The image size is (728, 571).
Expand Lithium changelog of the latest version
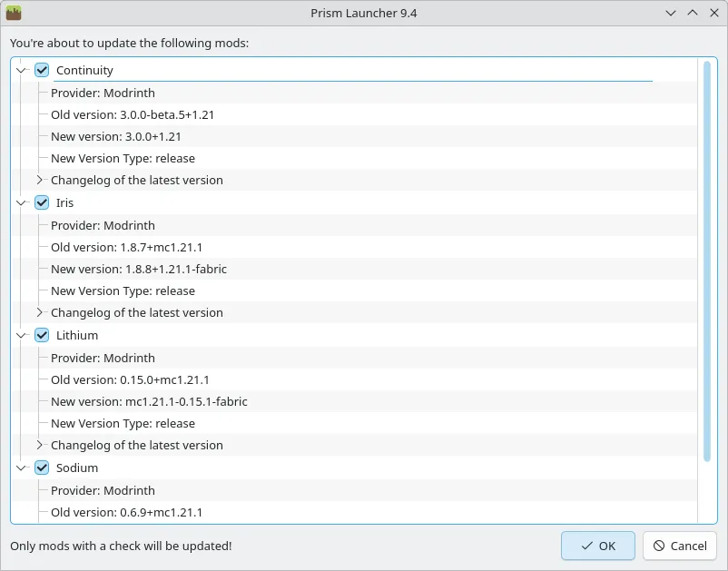[x=39, y=445]
